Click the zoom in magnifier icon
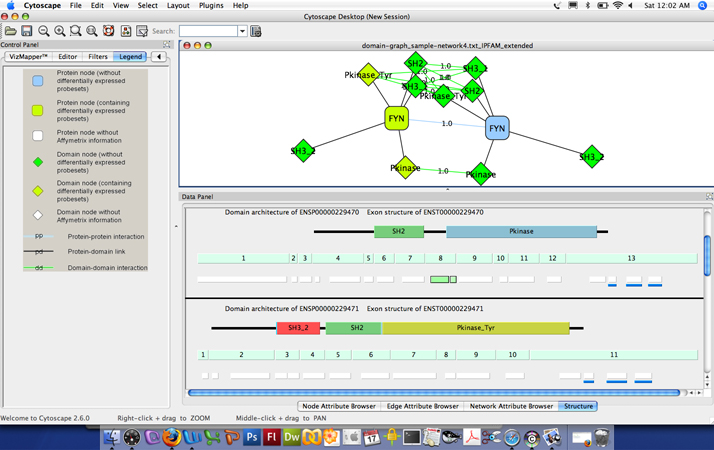The height and width of the screenshot is (450, 714). point(60,31)
